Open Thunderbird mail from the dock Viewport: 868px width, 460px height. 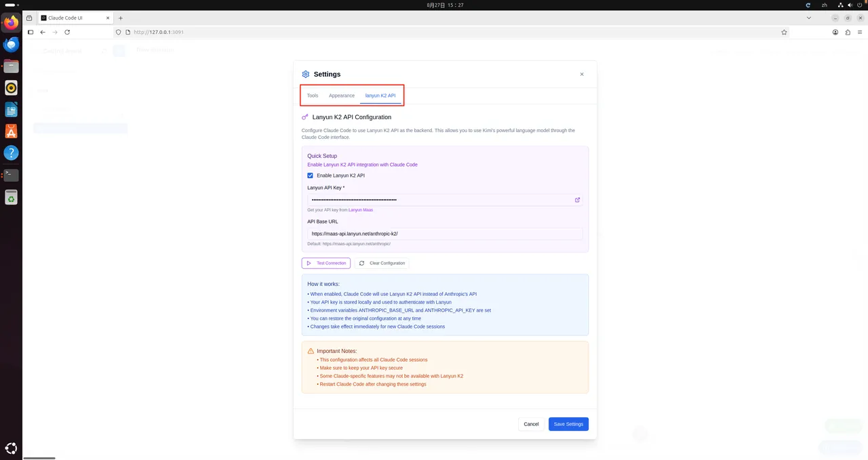pos(11,45)
